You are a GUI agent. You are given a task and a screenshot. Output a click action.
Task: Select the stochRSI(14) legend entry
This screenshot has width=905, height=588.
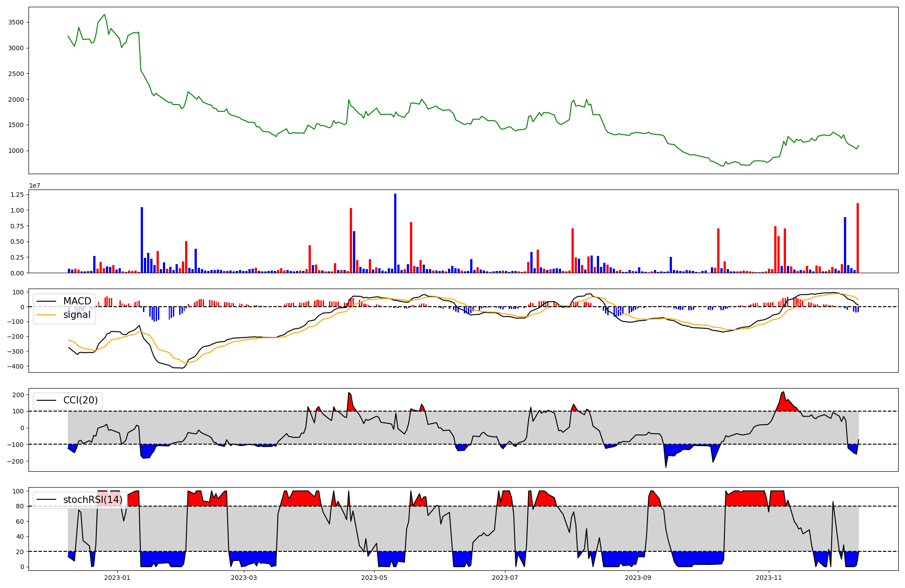[92, 500]
